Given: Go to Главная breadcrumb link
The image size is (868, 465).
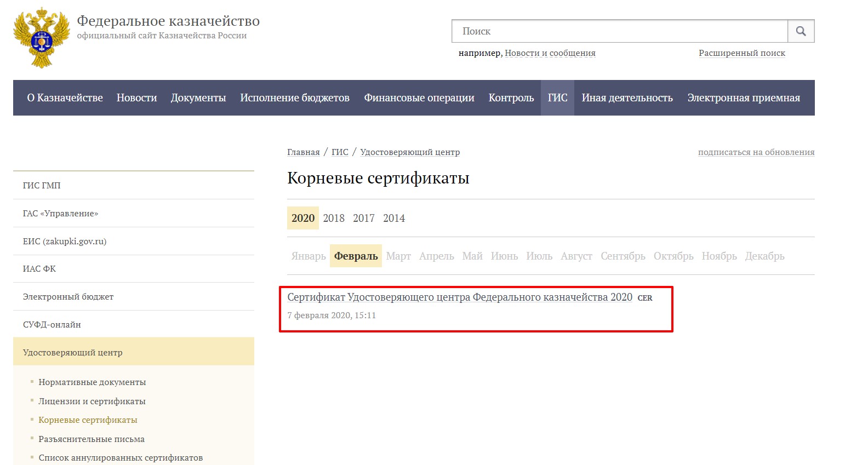Looking at the screenshot, I should coord(304,152).
